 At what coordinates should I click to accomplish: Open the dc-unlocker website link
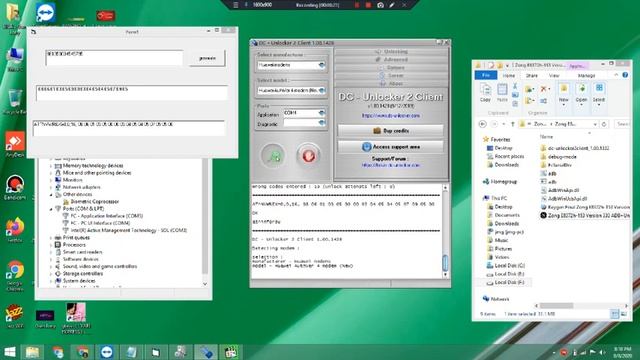click(391, 116)
